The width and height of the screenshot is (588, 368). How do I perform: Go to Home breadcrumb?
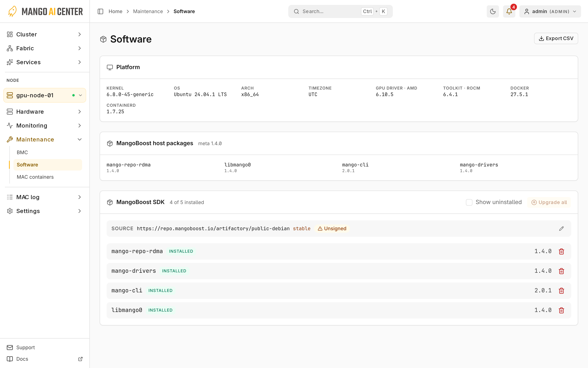click(115, 11)
